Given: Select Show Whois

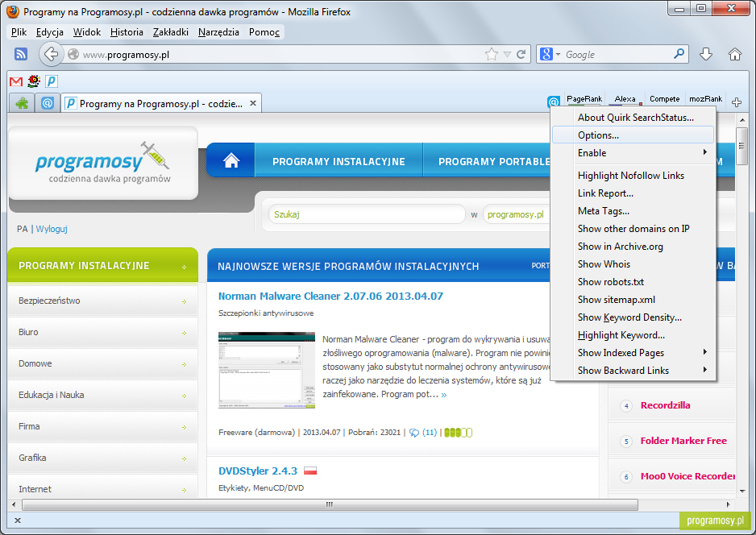Looking at the screenshot, I should [x=633, y=264].
